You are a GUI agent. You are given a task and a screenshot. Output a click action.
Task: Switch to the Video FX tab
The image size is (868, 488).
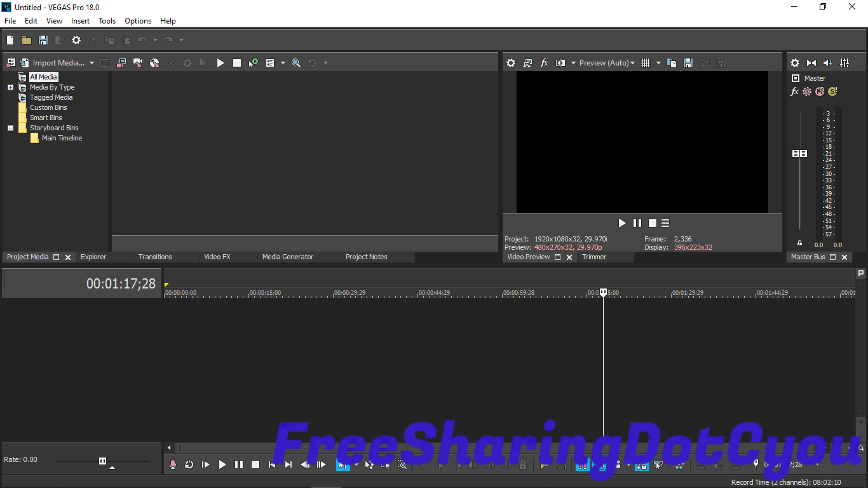(217, 257)
